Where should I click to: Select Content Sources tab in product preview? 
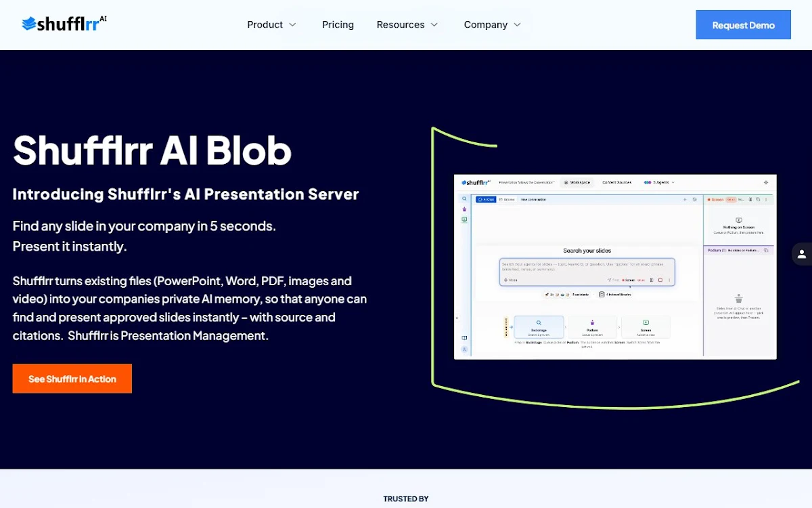point(616,182)
